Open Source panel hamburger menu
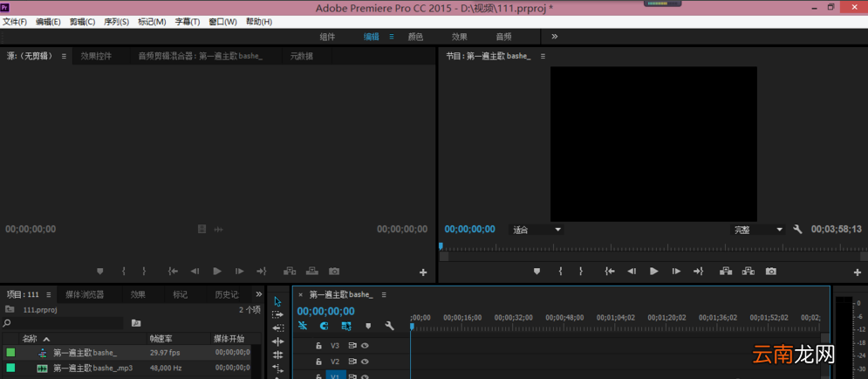Viewport: 868px width, 379px height. point(64,56)
